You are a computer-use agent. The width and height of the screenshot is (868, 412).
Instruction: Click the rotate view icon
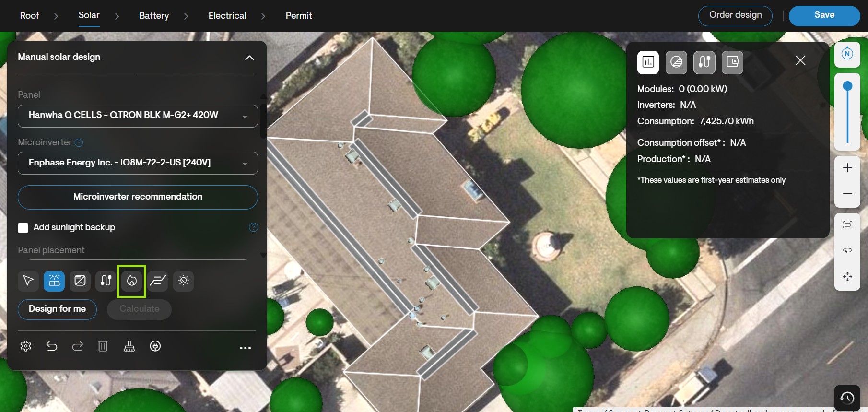click(x=847, y=251)
